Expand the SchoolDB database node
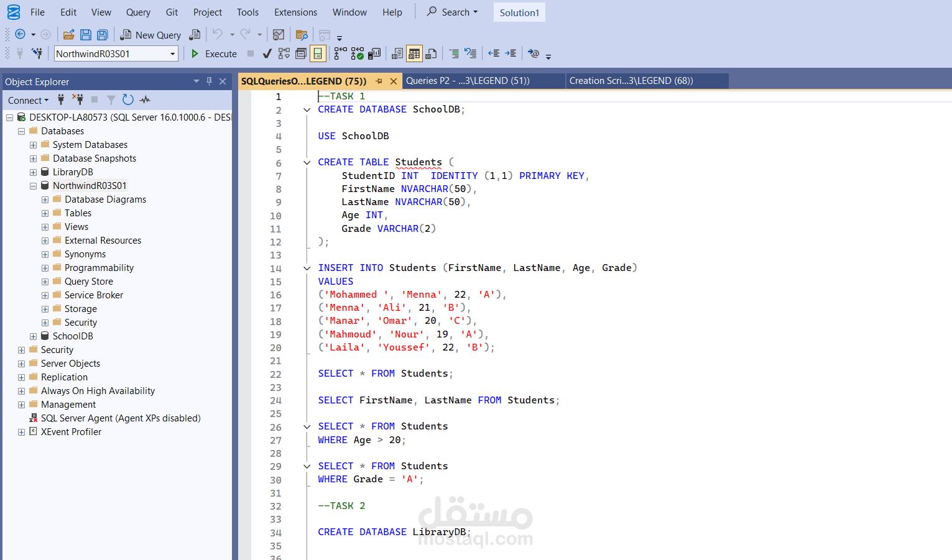This screenshot has height=560, width=952. (33, 336)
